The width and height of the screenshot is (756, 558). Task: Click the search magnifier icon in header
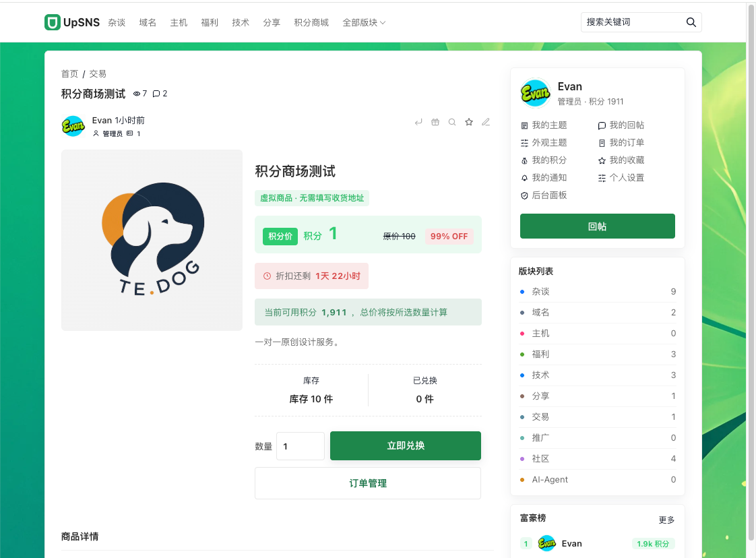(x=691, y=22)
